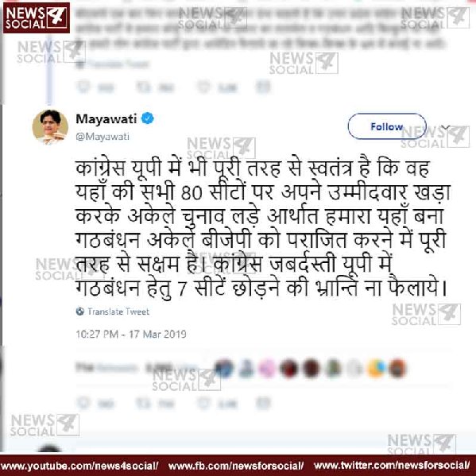Visit the youtube.com/news4social link

click(79, 466)
